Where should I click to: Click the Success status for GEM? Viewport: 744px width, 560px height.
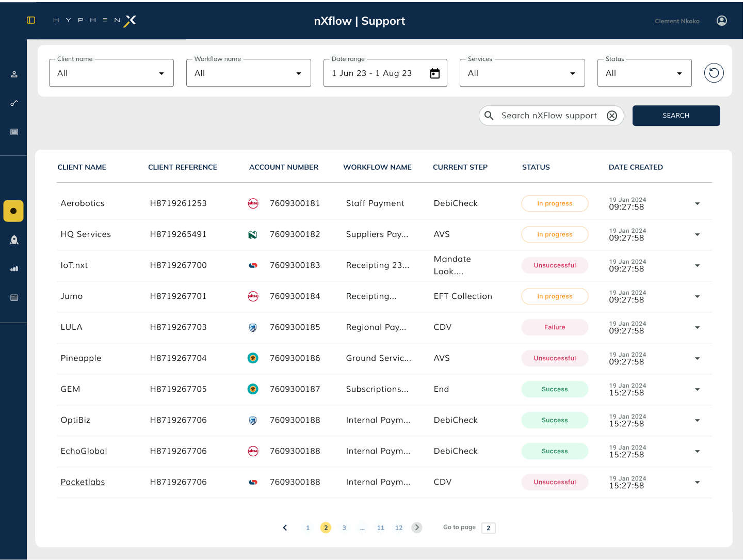pyautogui.click(x=555, y=389)
